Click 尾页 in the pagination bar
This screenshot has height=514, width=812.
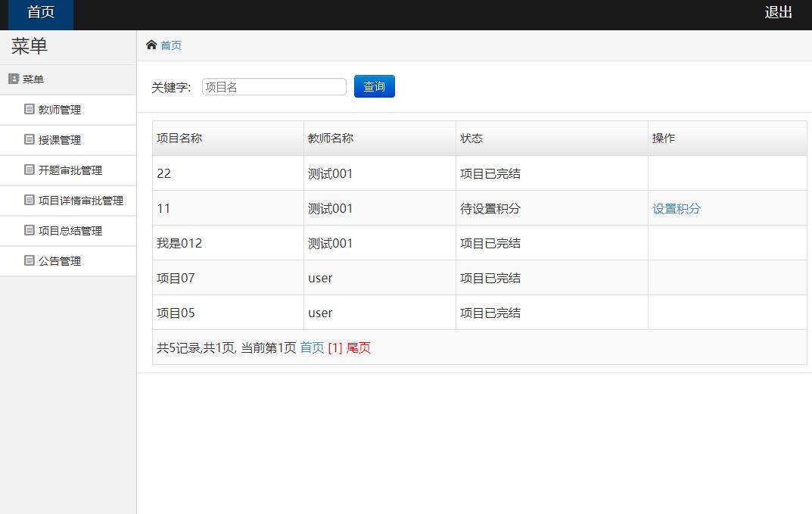(x=358, y=347)
